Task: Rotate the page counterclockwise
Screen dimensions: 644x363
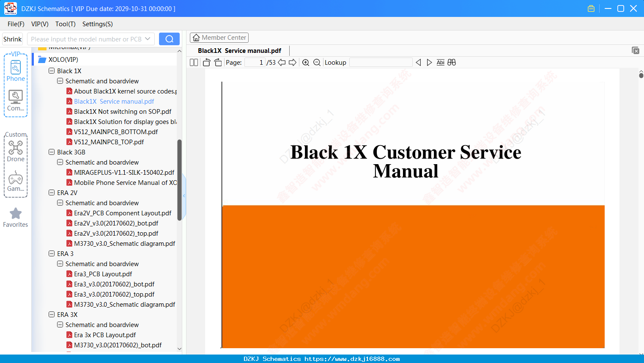Action: (x=206, y=63)
